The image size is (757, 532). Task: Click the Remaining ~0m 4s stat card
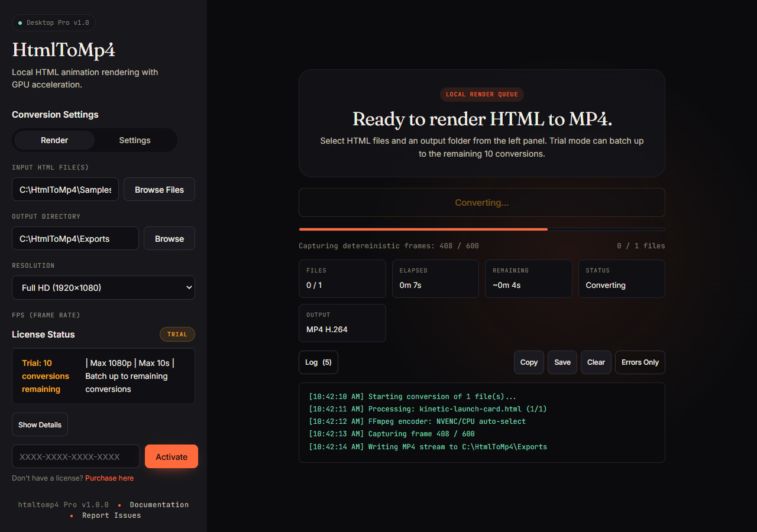(x=529, y=278)
